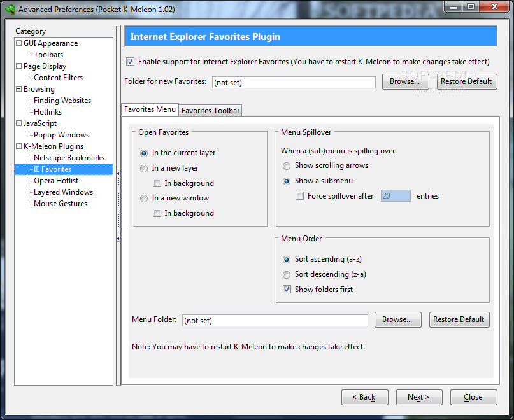The image size is (514, 420).
Task: Check In background under new layer
Action: click(x=157, y=183)
